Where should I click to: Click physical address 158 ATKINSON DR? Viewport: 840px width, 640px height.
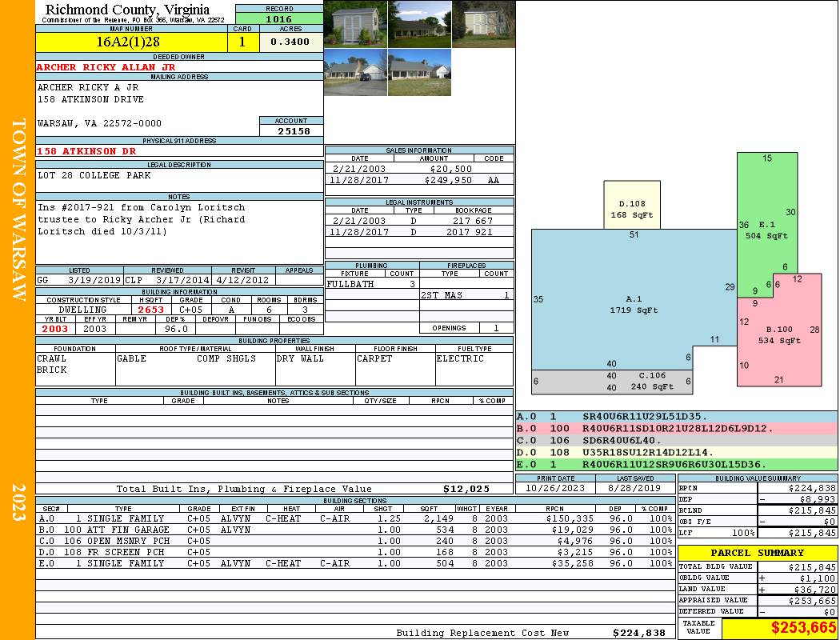[86, 151]
